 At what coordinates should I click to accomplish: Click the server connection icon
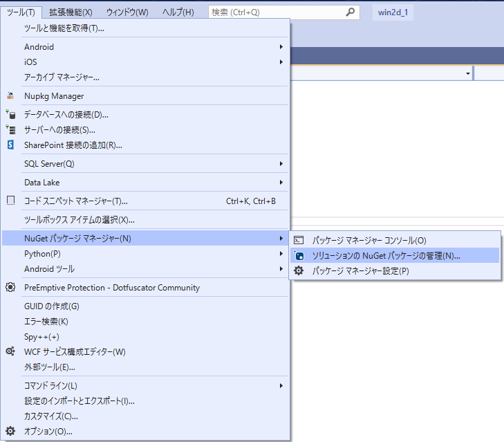[10, 129]
